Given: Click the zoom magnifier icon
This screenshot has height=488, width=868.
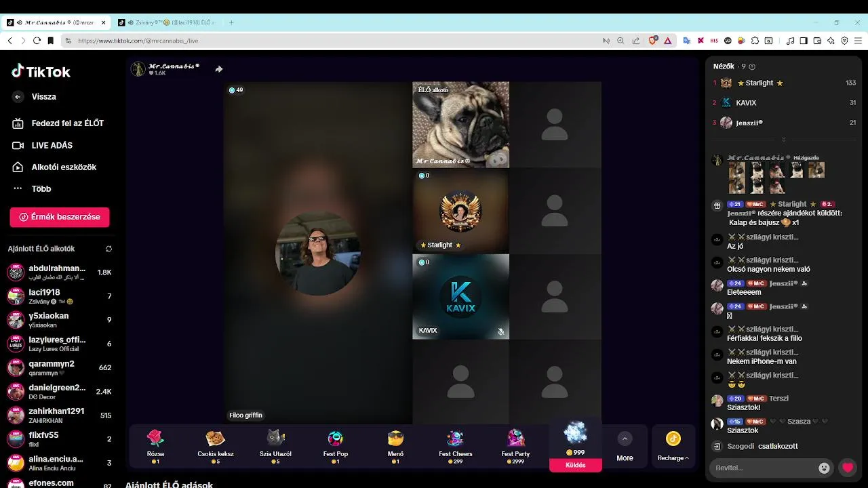Looking at the screenshot, I should point(620,41).
